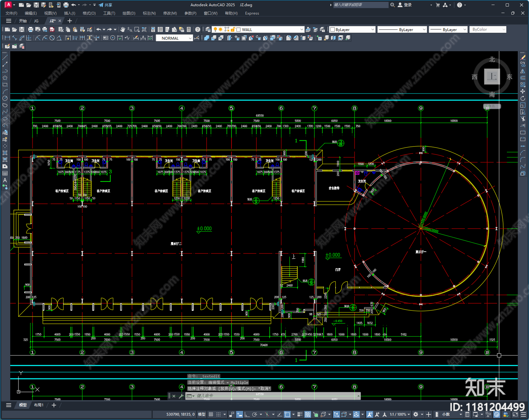Select the Hatch tool in draw toolbar

[5, 153]
